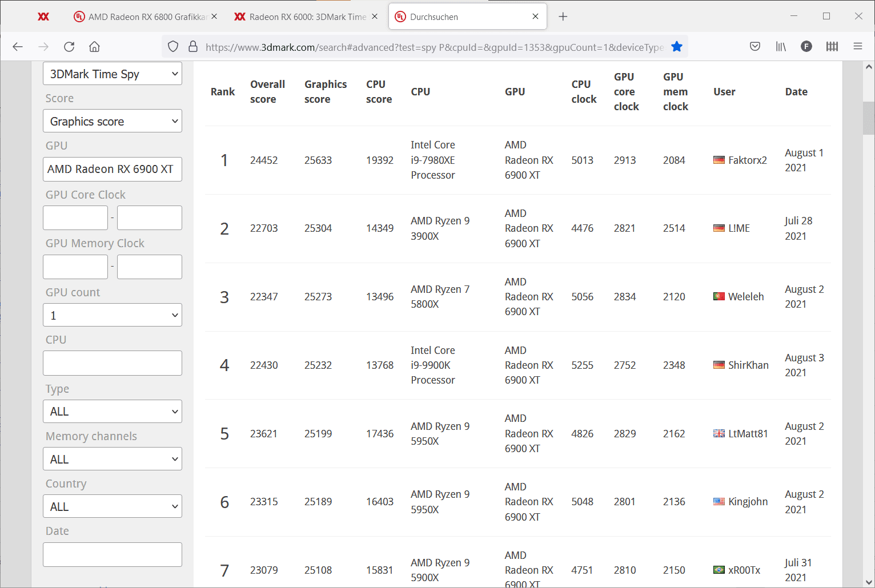Click the GPU core clock column header
The height and width of the screenshot is (588, 875).
[626, 91]
